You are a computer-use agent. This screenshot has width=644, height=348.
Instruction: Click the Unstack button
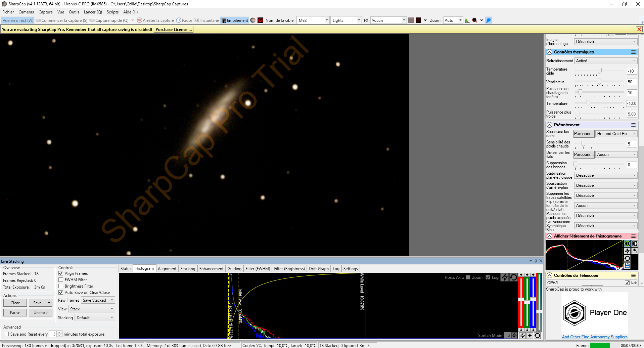coord(41,313)
